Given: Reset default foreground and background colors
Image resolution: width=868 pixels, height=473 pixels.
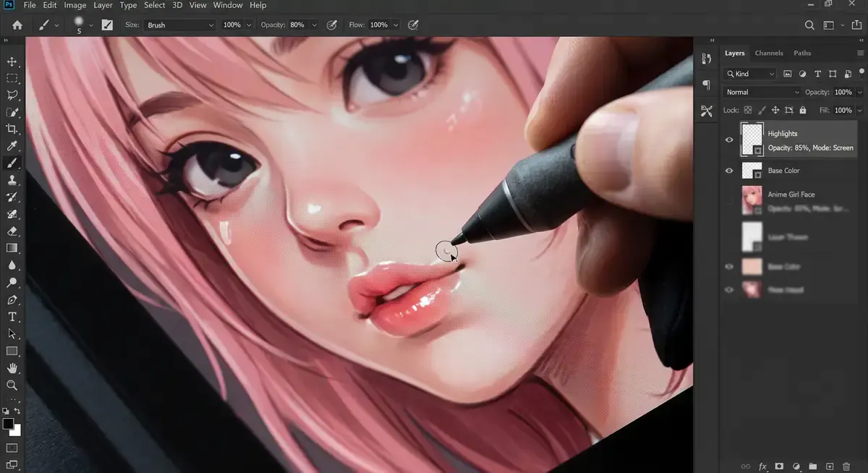Looking at the screenshot, I should 6,411.
